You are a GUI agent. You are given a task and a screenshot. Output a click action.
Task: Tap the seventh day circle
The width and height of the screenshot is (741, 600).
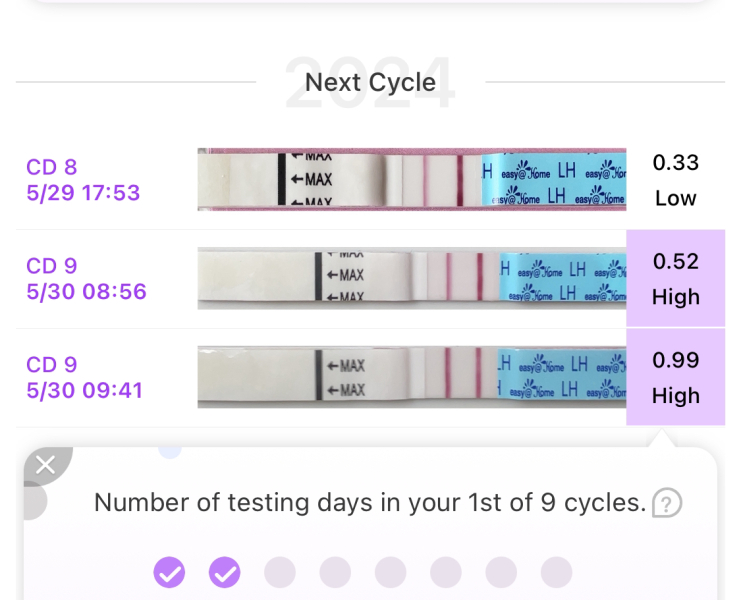(x=501, y=572)
